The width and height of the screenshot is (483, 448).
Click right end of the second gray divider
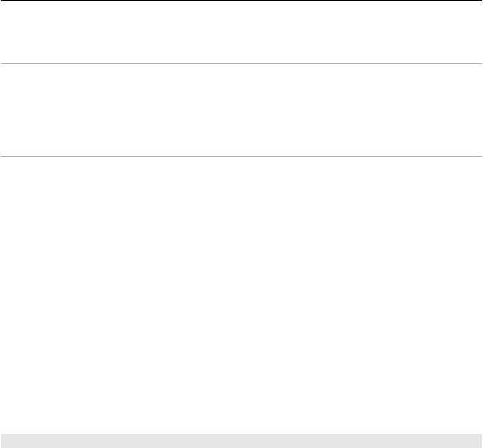[x=478, y=156]
